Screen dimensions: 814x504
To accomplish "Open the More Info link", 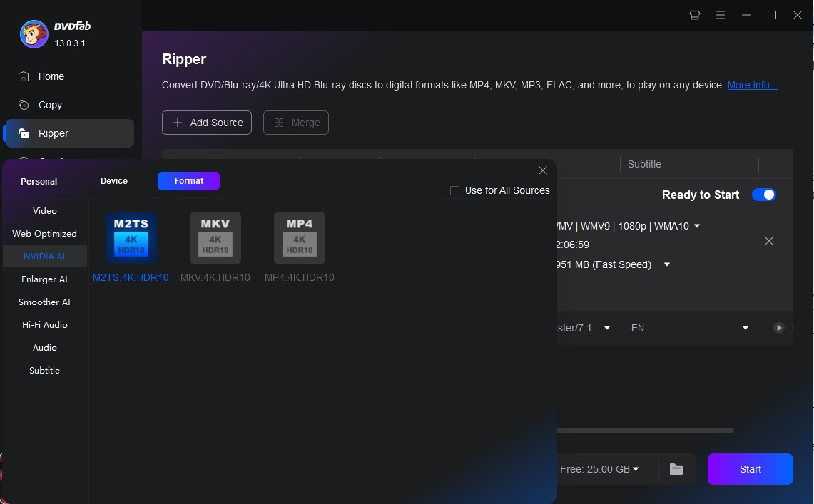I will [752, 85].
